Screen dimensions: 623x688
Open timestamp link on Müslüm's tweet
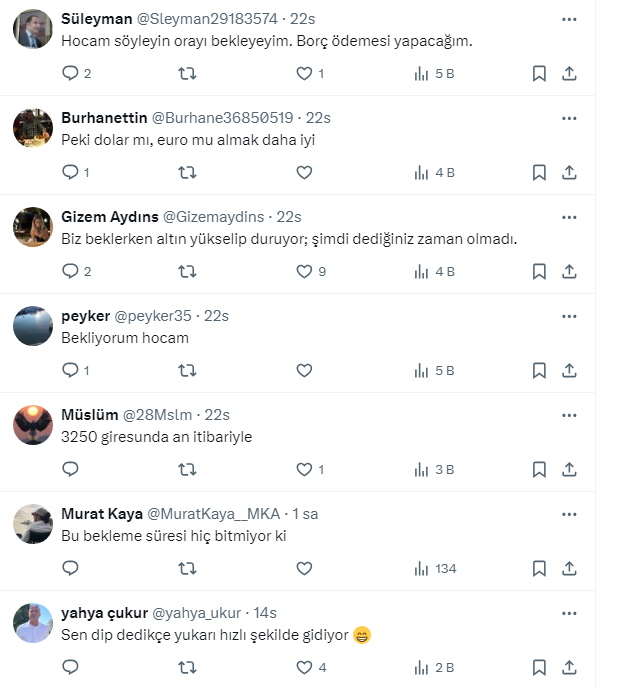coord(217,415)
